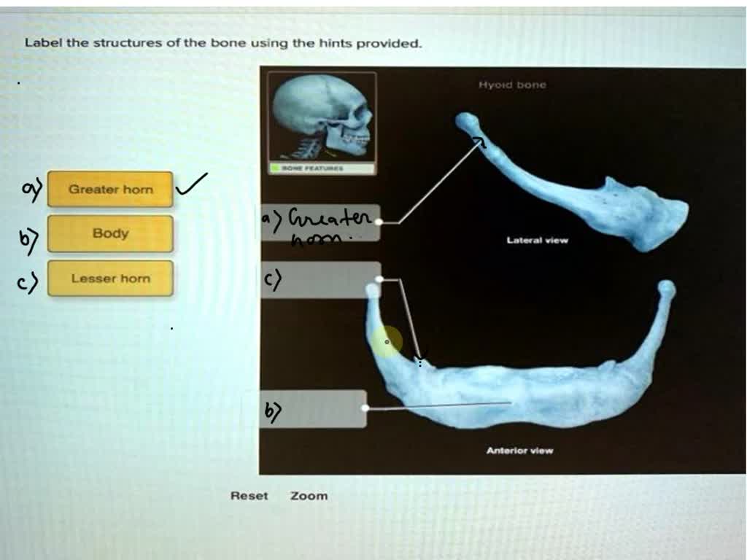The height and width of the screenshot is (560, 747).
Task: Click the yellow highlighted cursor circle
Action: [x=387, y=341]
